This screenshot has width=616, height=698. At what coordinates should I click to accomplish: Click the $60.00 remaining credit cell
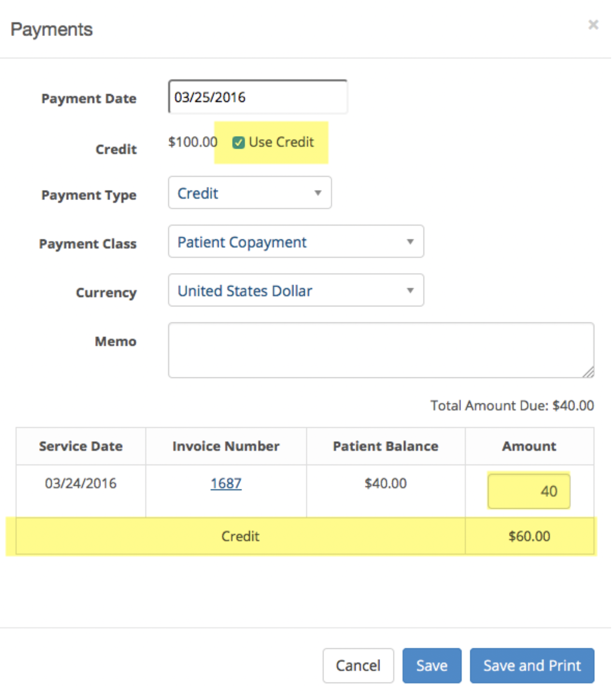[529, 536]
